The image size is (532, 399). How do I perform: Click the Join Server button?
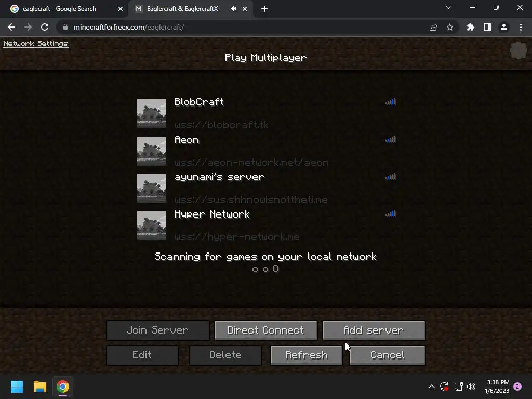tap(158, 330)
